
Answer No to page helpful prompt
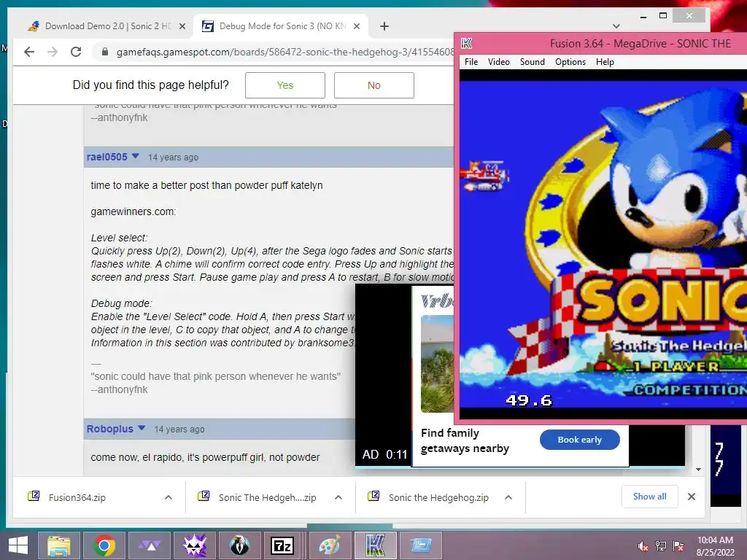(x=374, y=85)
